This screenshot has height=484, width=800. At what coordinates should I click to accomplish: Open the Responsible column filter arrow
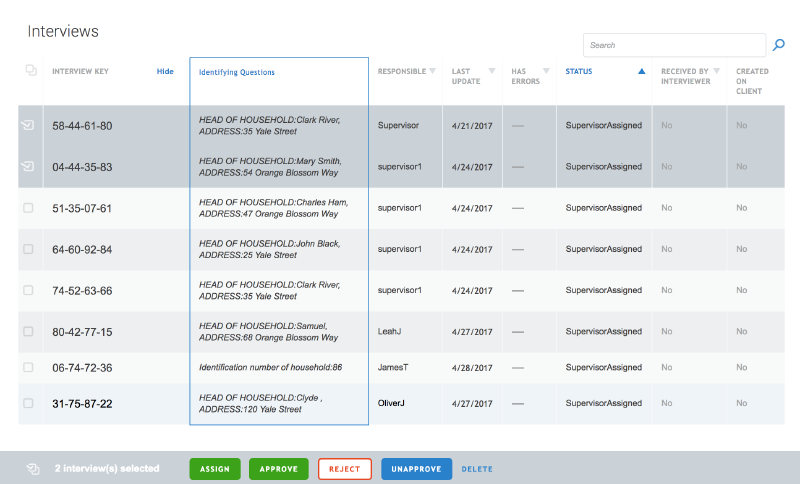[432, 72]
